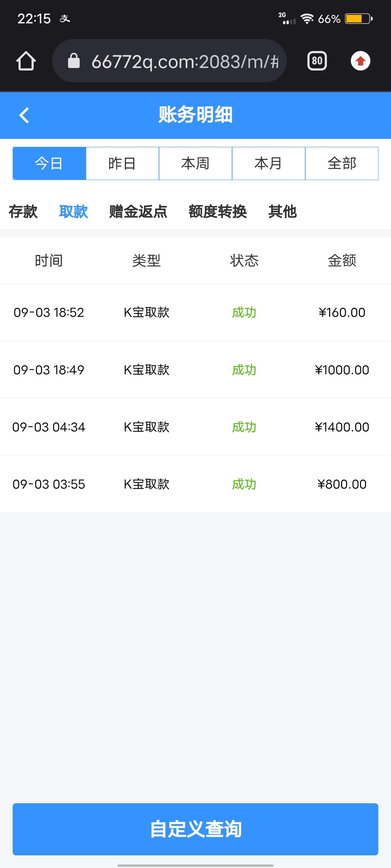Tap the browser home icon

tap(26, 61)
